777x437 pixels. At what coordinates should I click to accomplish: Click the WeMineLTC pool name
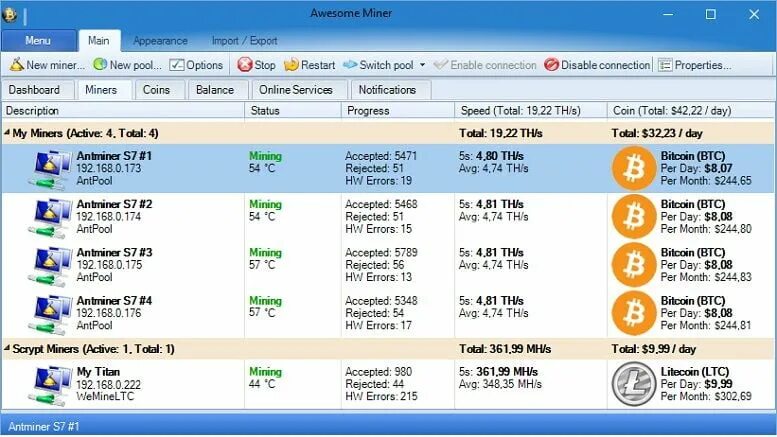[105, 396]
